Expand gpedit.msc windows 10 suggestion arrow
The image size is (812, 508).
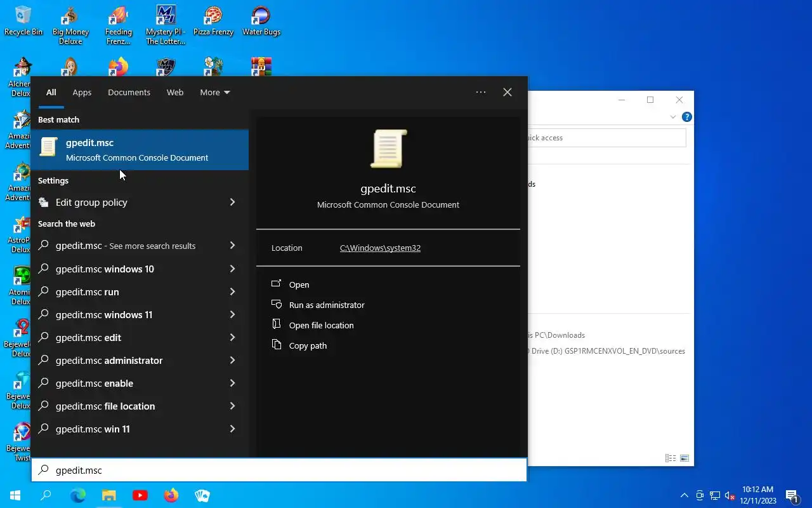point(232,269)
